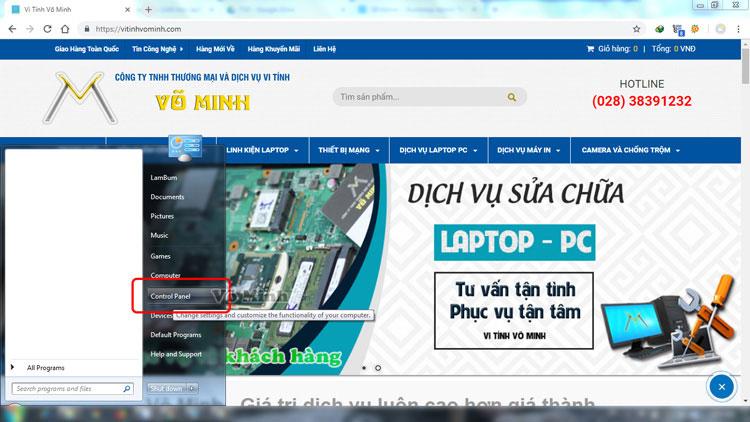
Task: Click the browser forward arrow
Action: pos(30,29)
